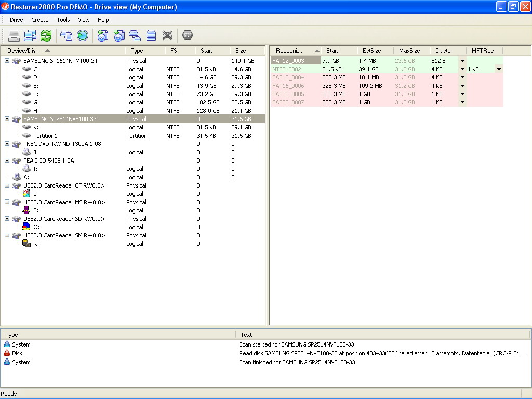Click the Q: SD card icon
Image resolution: width=532 pixels, height=399 pixels.
click(26, 227)
